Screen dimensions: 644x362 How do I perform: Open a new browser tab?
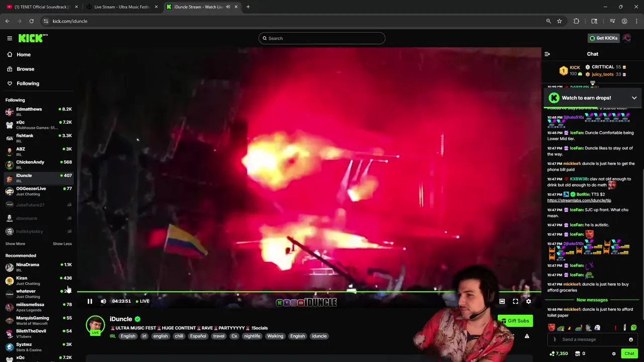pos(248,7)
